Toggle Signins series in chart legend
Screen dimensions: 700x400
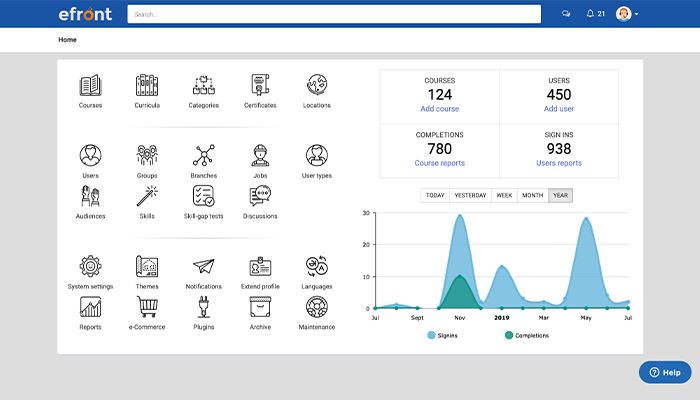[x=445, y=335]
